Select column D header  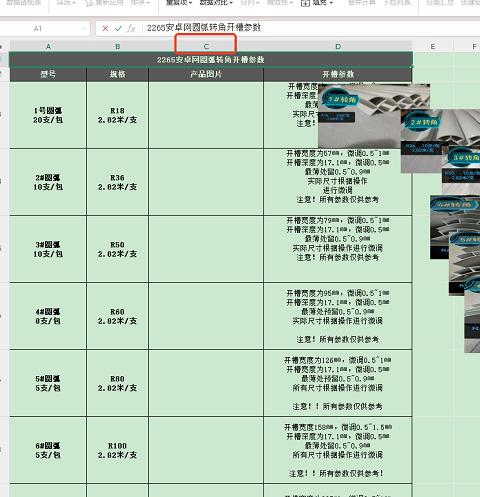click(x=338, y=46)
